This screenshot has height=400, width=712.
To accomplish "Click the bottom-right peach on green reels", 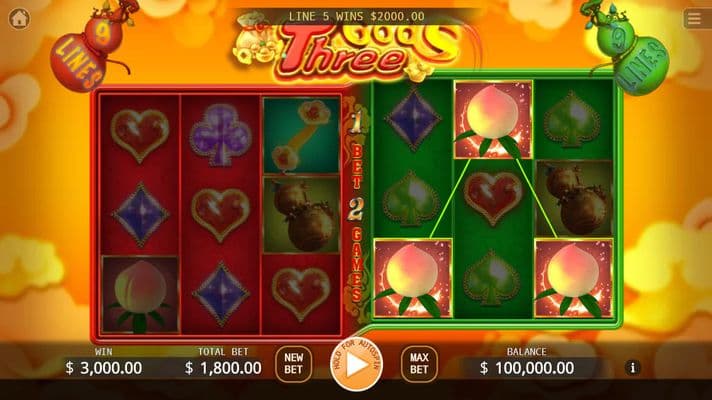I will [574, 278].
